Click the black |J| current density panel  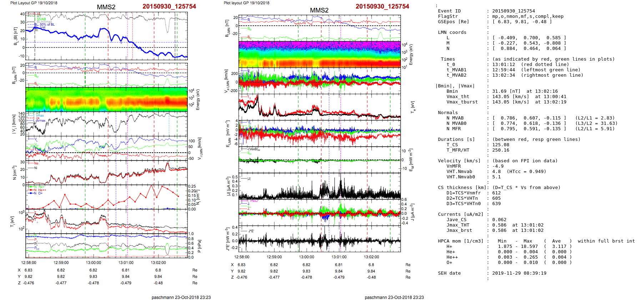320,187
